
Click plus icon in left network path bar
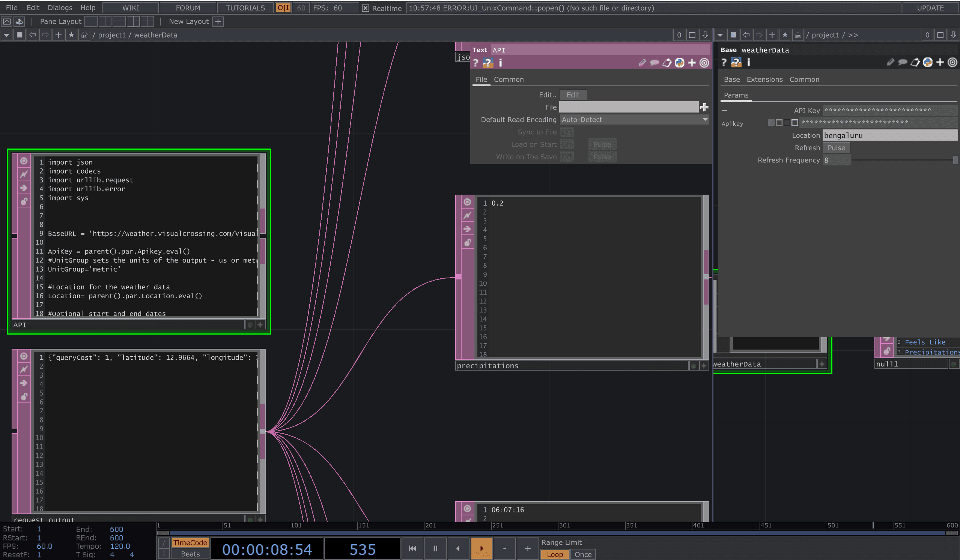(58, 35)
